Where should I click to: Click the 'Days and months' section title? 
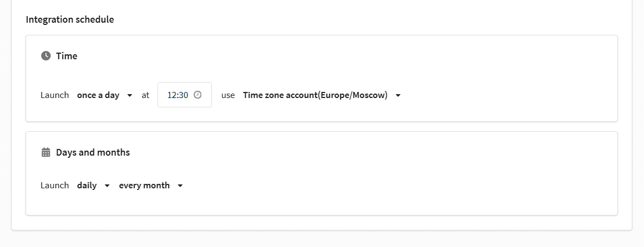coord(93,152)
